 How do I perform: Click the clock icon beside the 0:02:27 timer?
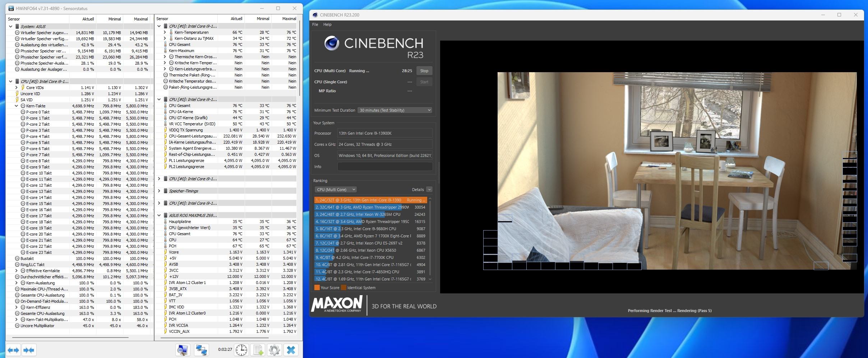click(x=241, y=350)
